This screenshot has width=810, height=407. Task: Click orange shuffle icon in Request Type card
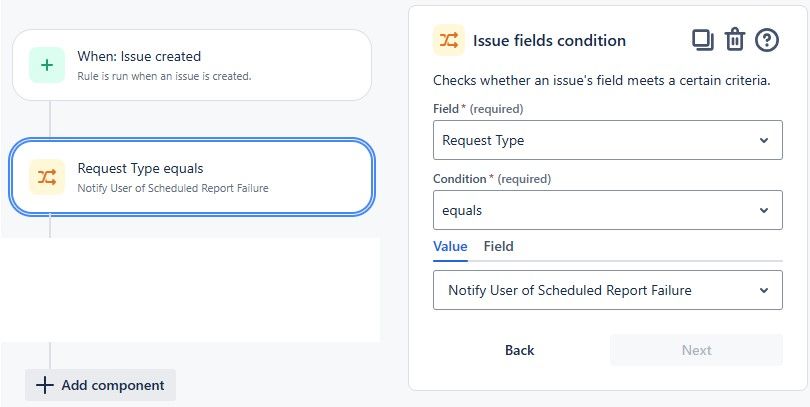point(47,177)
